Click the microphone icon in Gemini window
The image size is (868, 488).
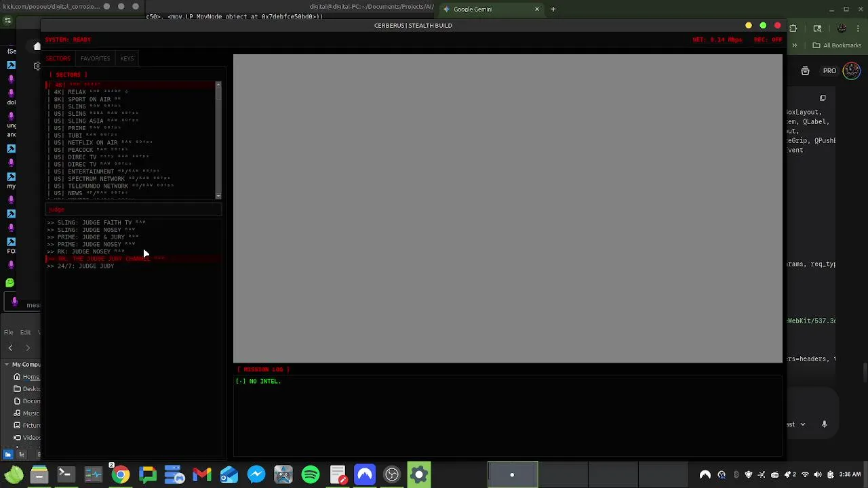pos(825,424)
